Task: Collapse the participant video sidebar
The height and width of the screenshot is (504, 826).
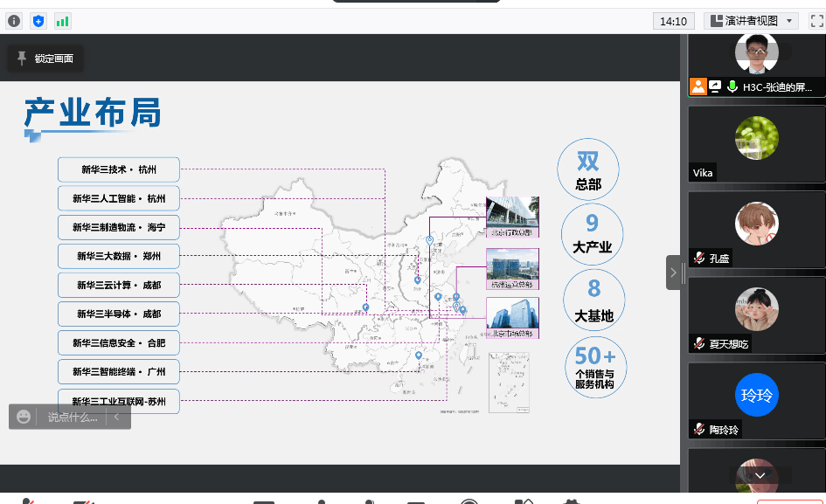Action: coord(673,273)
